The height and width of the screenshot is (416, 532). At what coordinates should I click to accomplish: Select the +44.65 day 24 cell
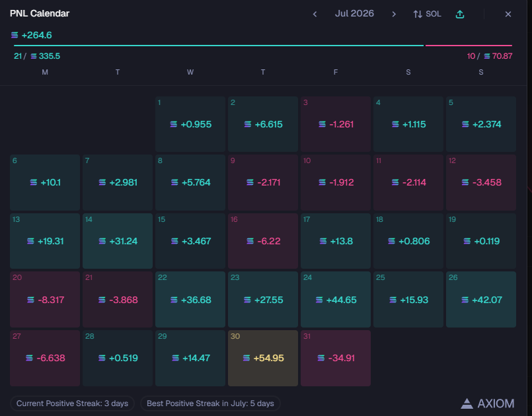point(336,299)
